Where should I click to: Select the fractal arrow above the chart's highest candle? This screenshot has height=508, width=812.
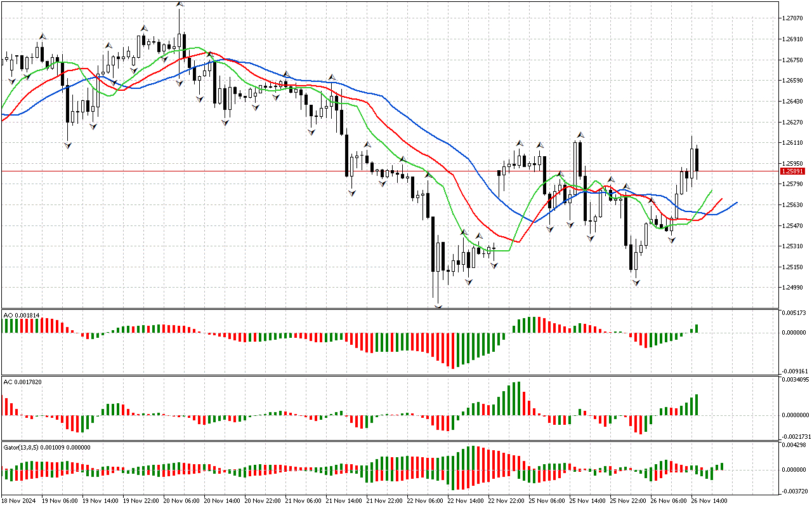point(180,4)
